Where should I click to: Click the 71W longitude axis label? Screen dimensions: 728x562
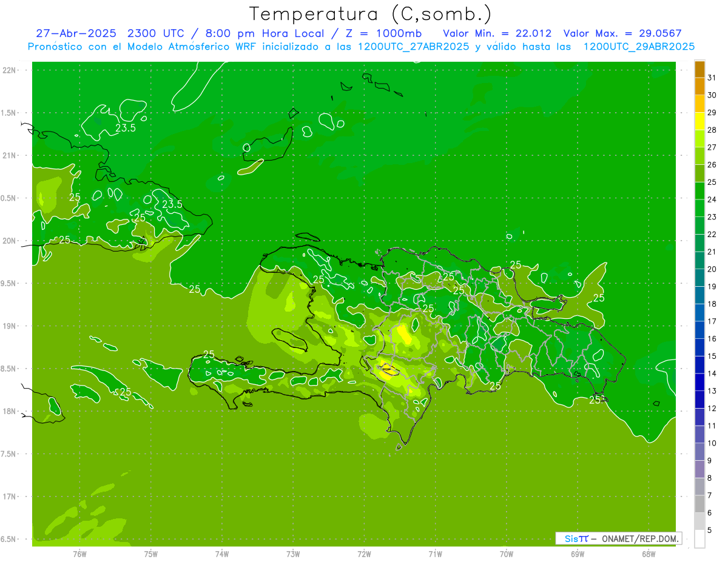[435, 554]
